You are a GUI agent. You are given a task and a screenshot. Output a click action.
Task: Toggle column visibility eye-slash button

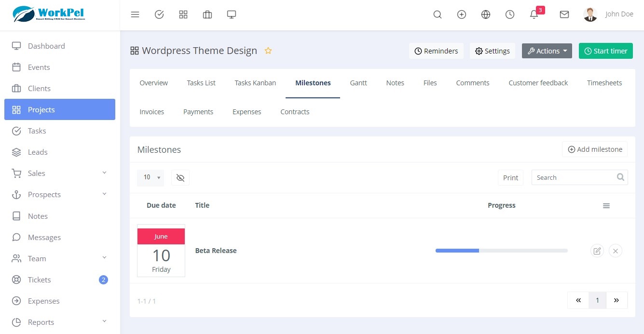point(180,177)
